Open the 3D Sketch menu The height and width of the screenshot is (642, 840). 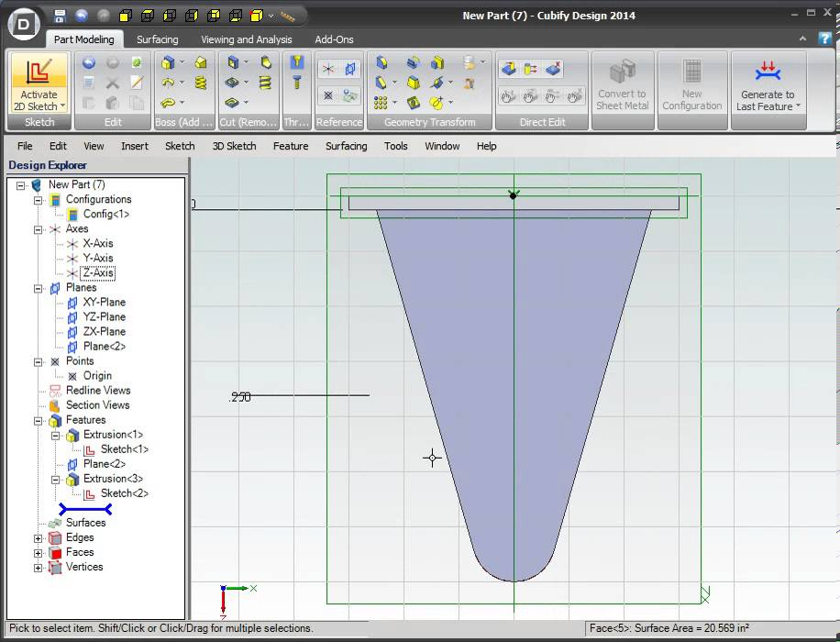tap(234, 146)
